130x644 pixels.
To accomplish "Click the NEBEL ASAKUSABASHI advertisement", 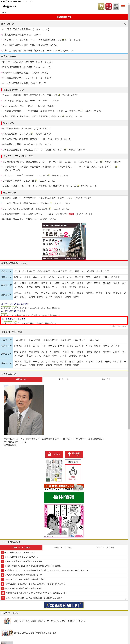I will click(x=64, y=242).
